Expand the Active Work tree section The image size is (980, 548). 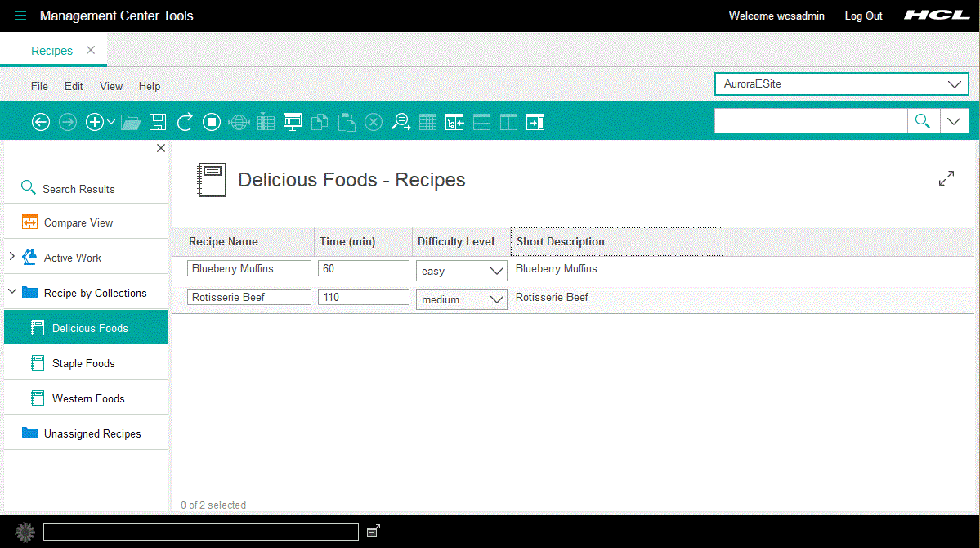(11, 256)
